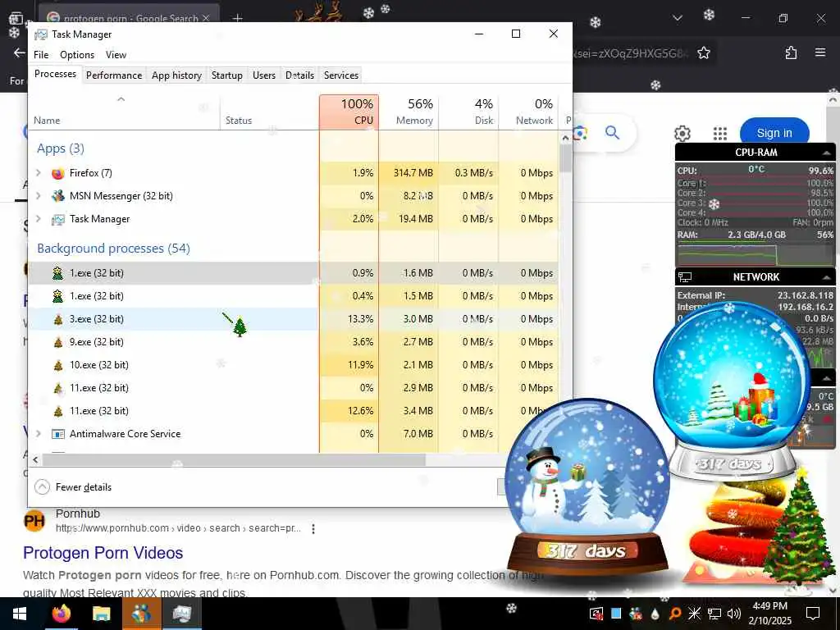Image resolution: width=840 pixels, height=630 pixels.
Task: Click the left arrow of horizontal scrollbar
Action: click(35, 459)
